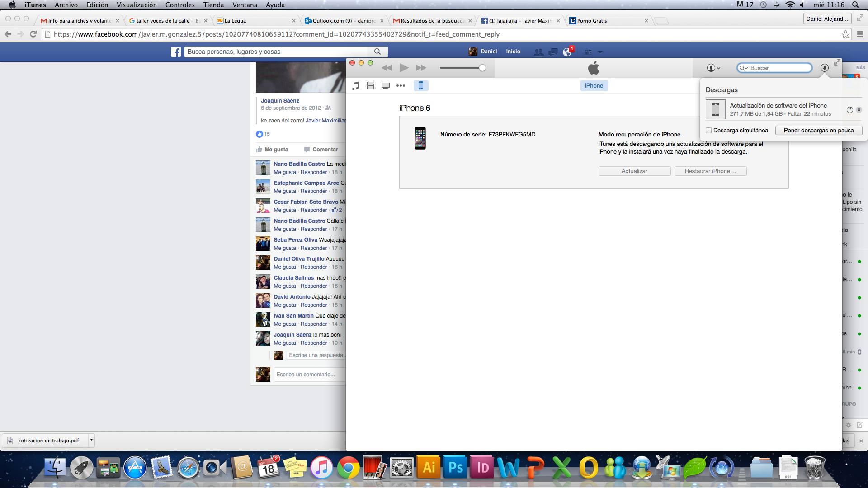Open the Music library icon in iTunes
Viewport: 868px width, 488px height.
(356, 85)
